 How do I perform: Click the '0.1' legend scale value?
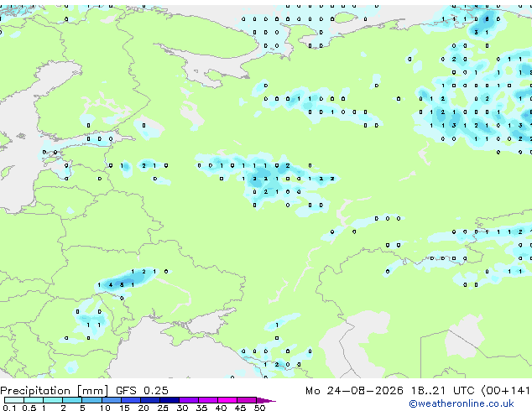pos(9,408)
